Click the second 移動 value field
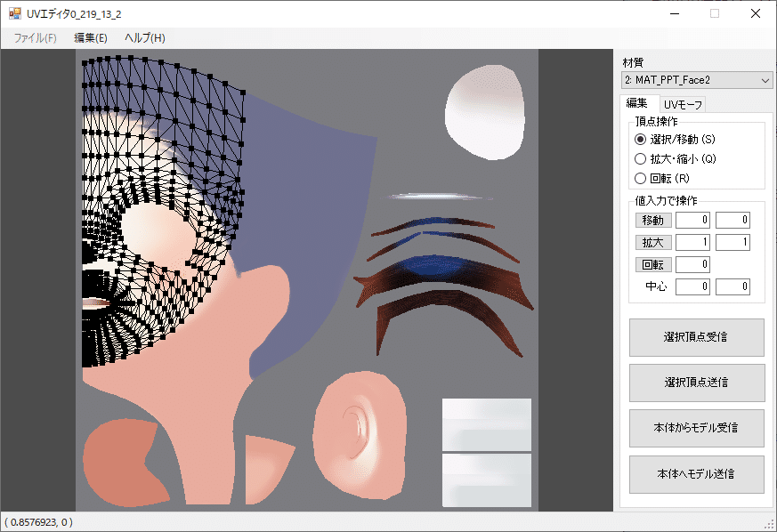 coord(732,220)
